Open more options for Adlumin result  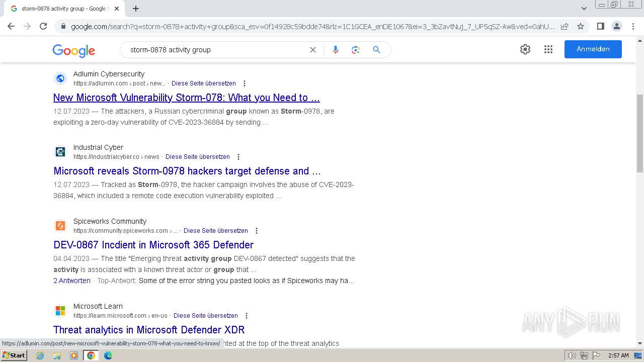coord(245,83)
